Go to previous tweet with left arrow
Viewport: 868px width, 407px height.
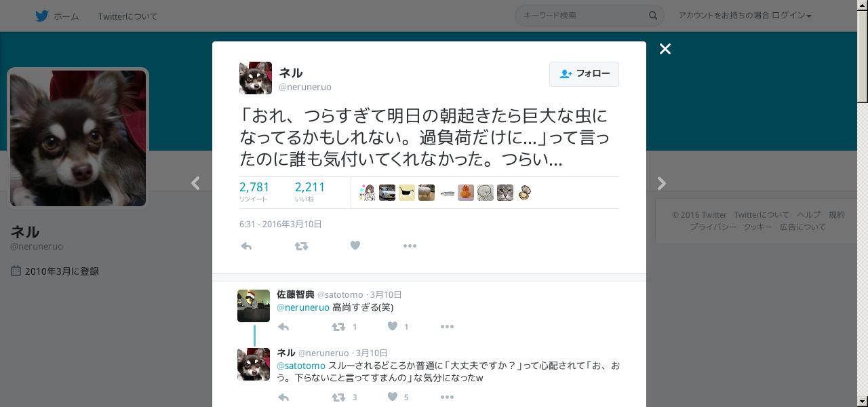pyautogui.click(x=195, y=183)
